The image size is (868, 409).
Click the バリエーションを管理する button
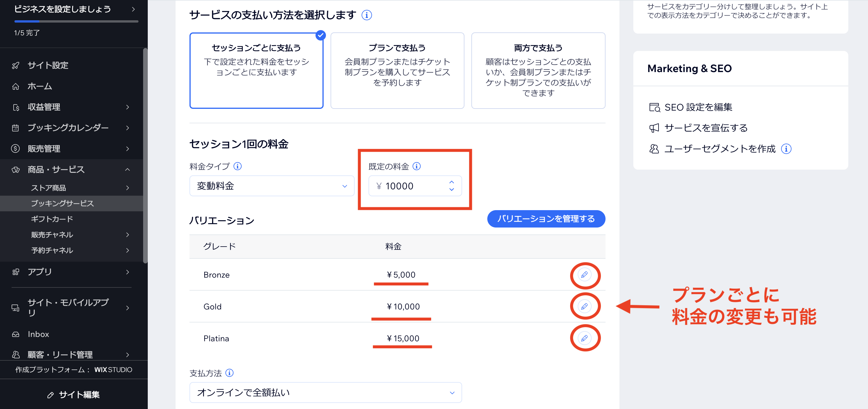(x=546, y=219)
